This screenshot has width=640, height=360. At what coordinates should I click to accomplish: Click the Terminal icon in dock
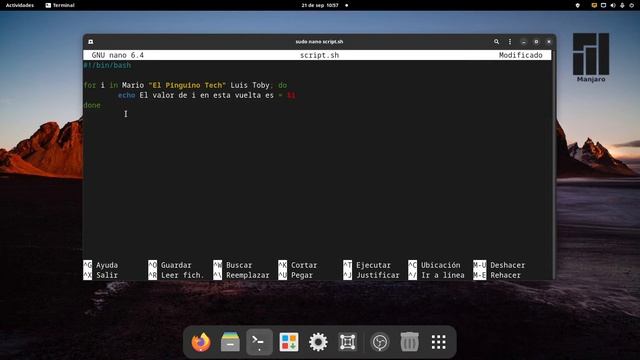coord(259,342)
